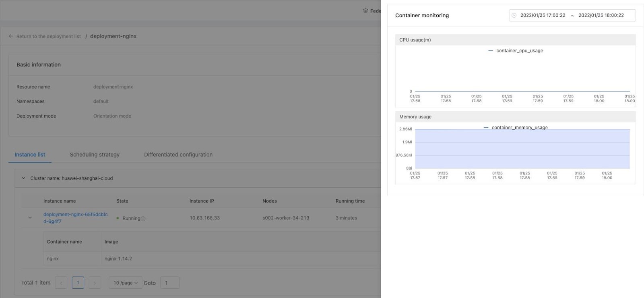The width and height of the screenshot is (644, 298).
Task: Click the Federation layers icon in header
Action: 365,11
